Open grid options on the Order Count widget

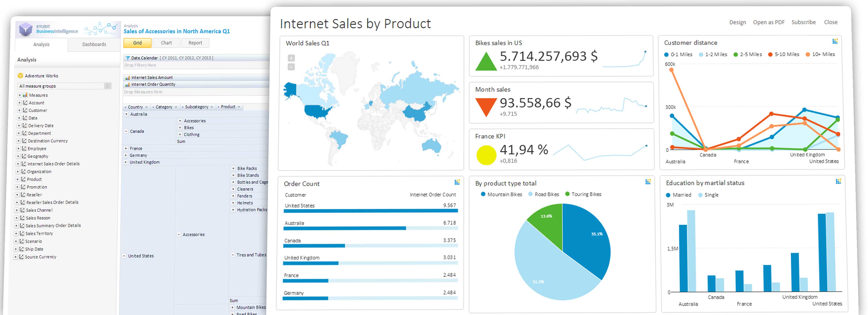(x=457, y=182)
